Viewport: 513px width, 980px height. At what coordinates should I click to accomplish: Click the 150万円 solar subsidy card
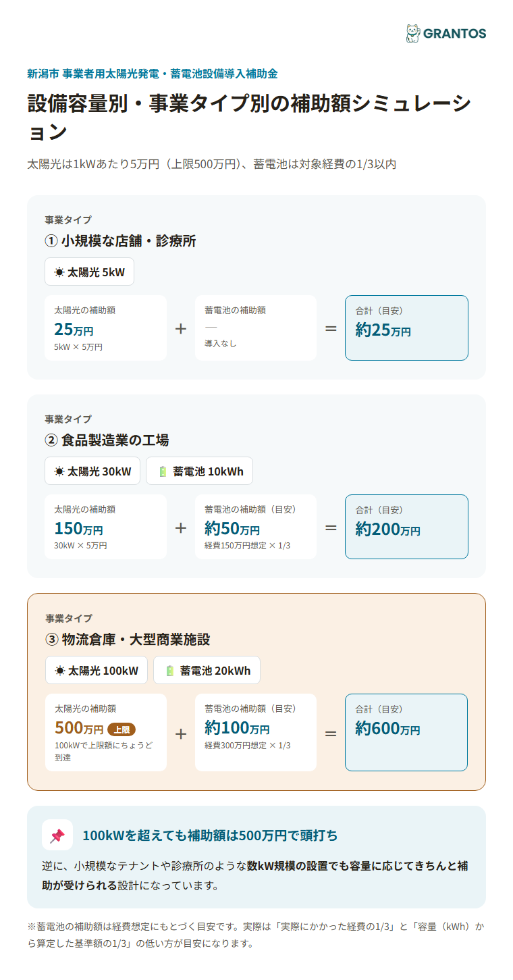[x=105, y=527]
